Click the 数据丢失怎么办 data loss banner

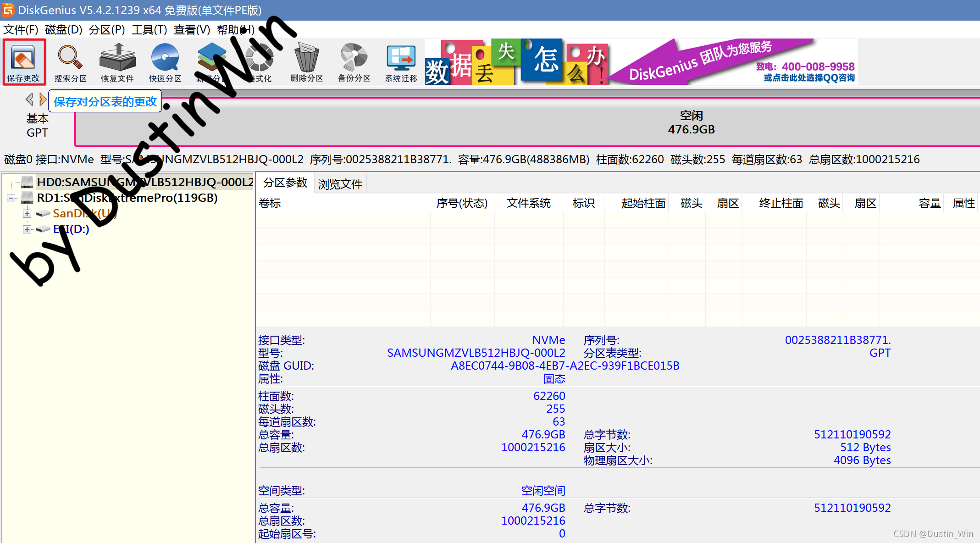(516, 62)
